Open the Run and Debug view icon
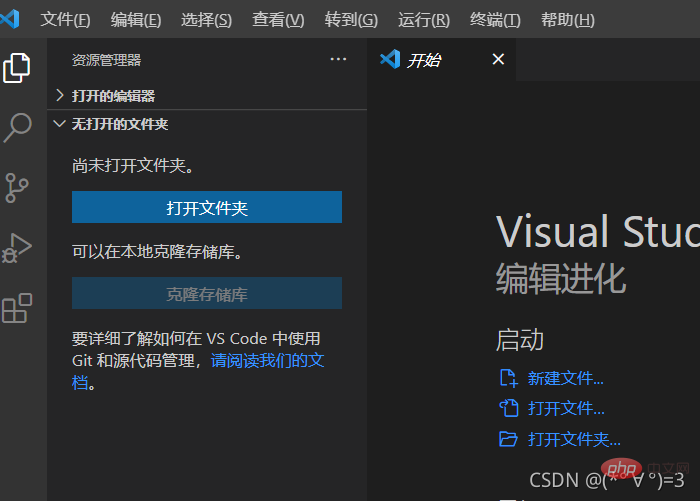 pyautogui.click(x=17, y=248)
